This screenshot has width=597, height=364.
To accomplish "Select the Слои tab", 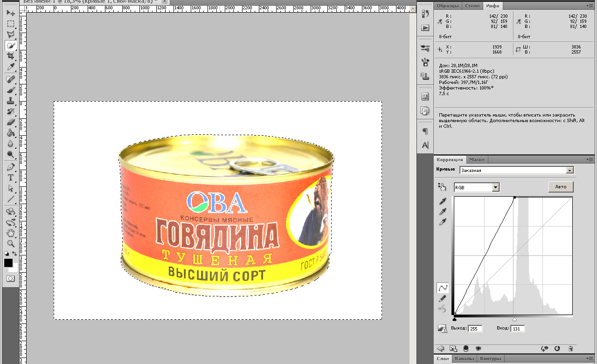I will click(443, 358).
